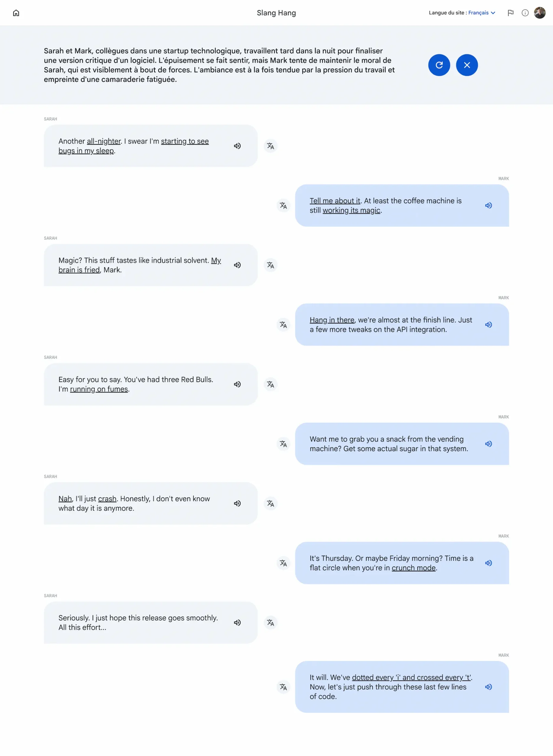Go to the home page icon
553x756 pixels.
(16, 13)
